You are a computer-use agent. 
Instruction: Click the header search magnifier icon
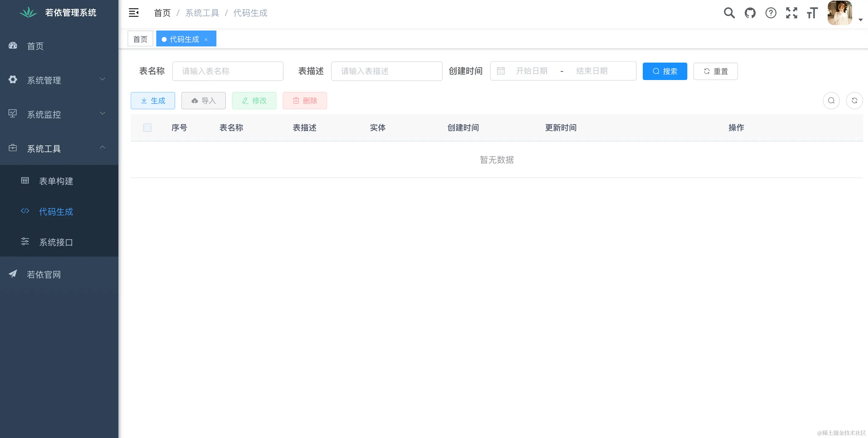tap(729, 13)
